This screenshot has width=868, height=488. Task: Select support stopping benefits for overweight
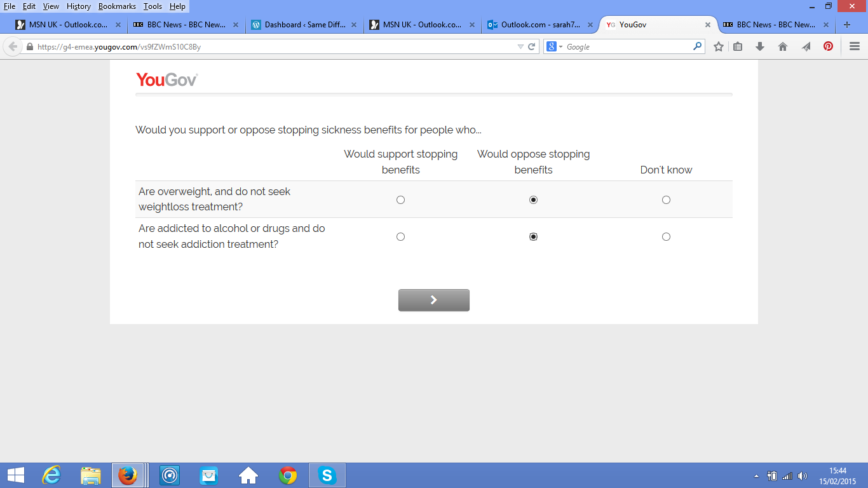400,200
